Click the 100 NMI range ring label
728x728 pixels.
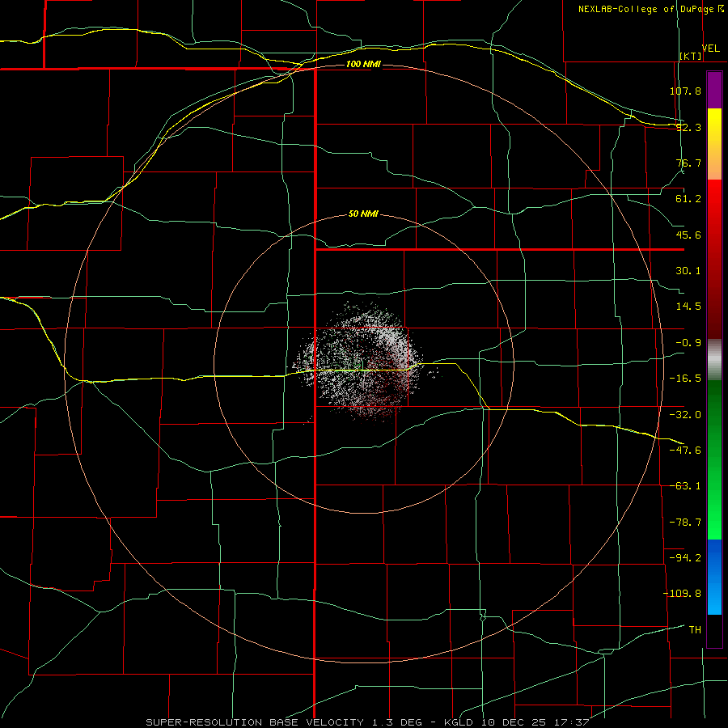coord(363,64)
